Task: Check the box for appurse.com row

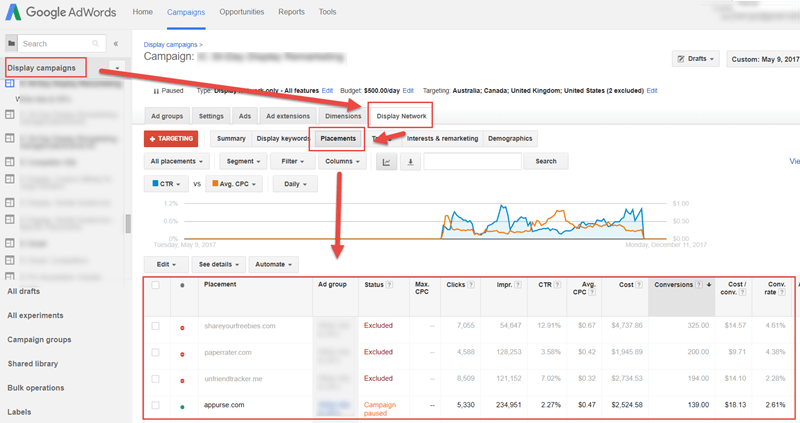Action: (x=155, y=406)
